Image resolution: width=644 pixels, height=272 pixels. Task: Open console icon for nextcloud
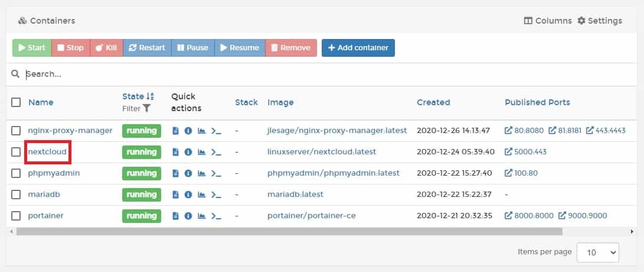[x=216, y=152]
